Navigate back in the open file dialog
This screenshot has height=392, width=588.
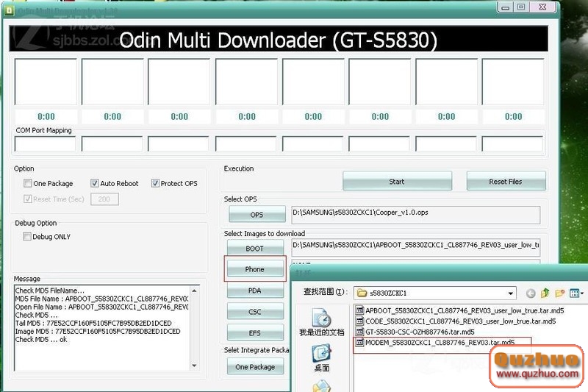(530, 293)
